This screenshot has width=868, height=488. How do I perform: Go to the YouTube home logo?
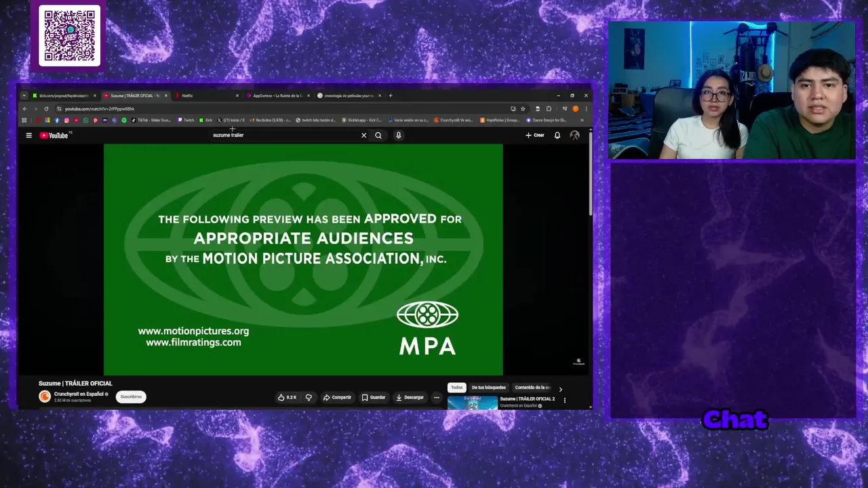coord(54,136)
